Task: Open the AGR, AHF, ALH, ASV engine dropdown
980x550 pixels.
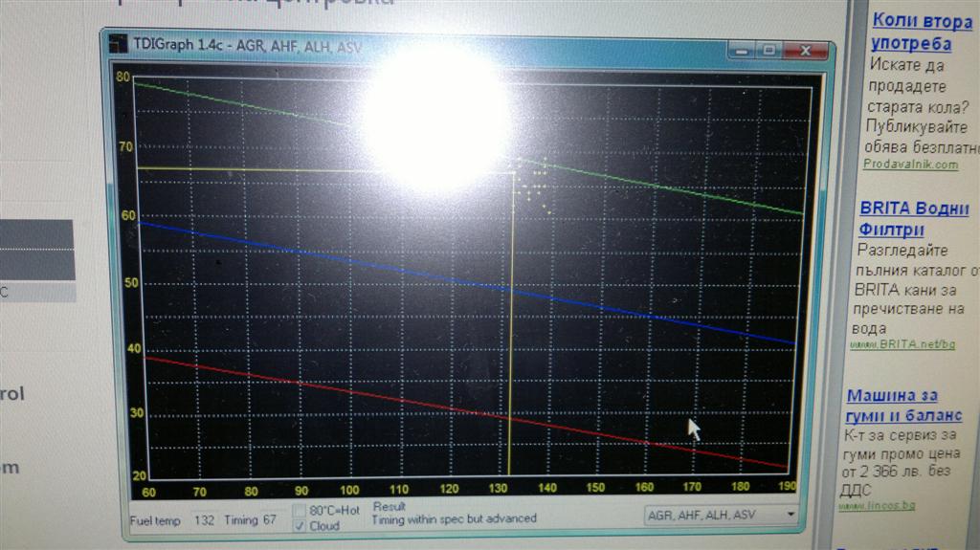Action: click(x=789, y=515)
